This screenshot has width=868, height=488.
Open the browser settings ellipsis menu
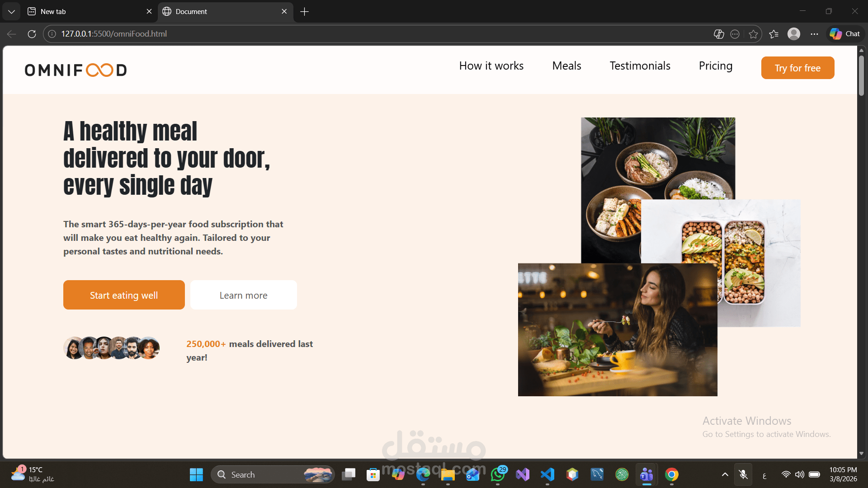pos(815,33)
